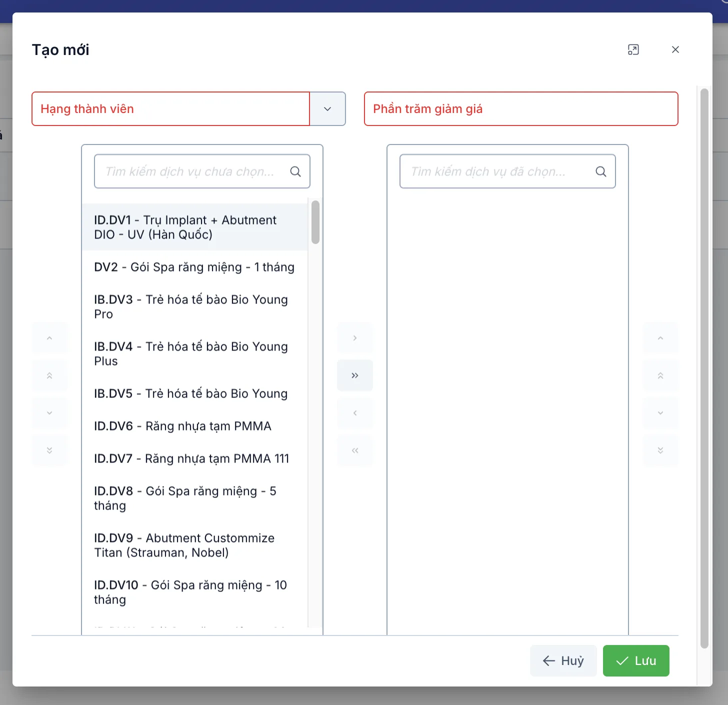Select ID.DV9 Abutment Custommize Titan
The width and height of the screenshot is (728, 705).
tap(195, 545)
